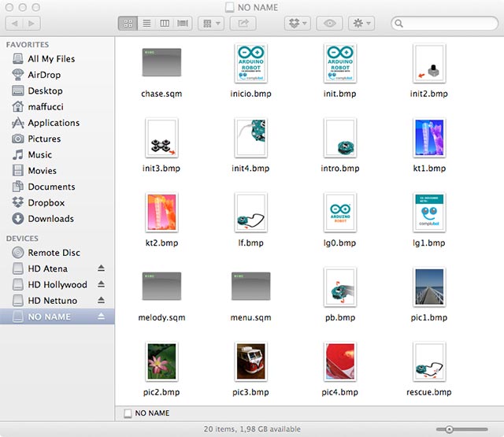The height and width of the screenshot is (437, 504).
Task: Eject the HD Atena drive
Action: click(x=101, y=268)
